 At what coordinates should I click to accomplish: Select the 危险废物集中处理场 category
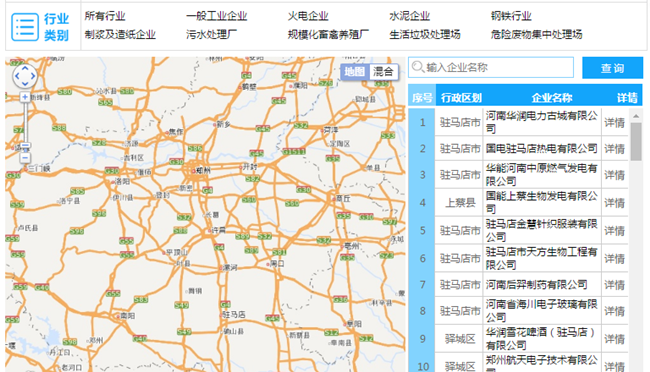[536, 34]
